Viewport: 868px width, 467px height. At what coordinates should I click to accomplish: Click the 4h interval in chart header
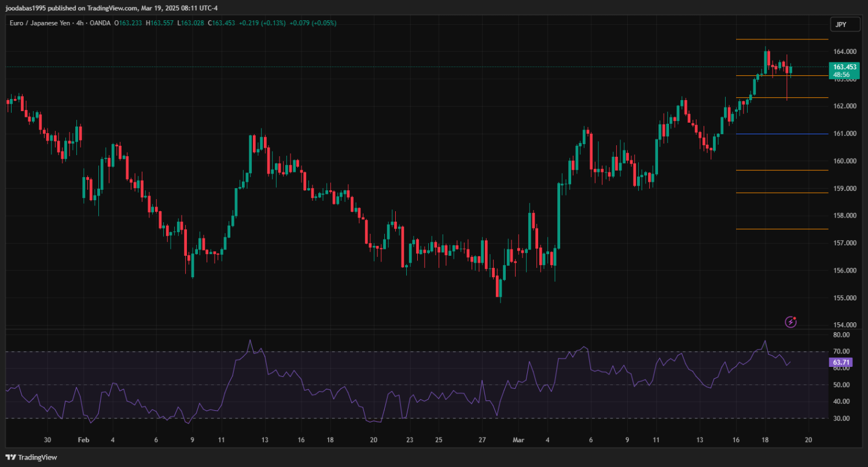(80, 23)
